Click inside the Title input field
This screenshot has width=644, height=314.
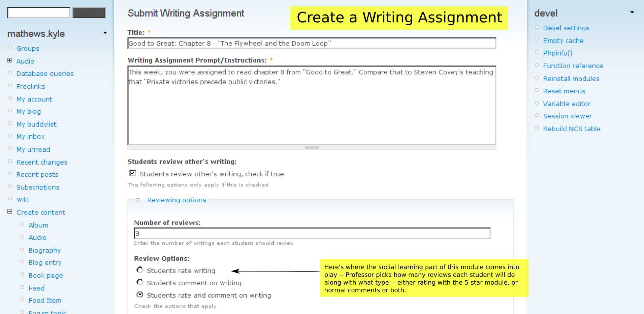(x=311, y=43)
